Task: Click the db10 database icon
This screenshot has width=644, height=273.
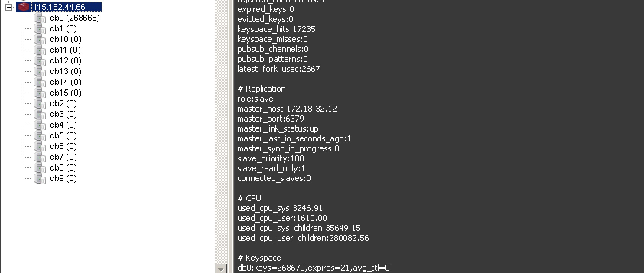Action: point(40,39)
